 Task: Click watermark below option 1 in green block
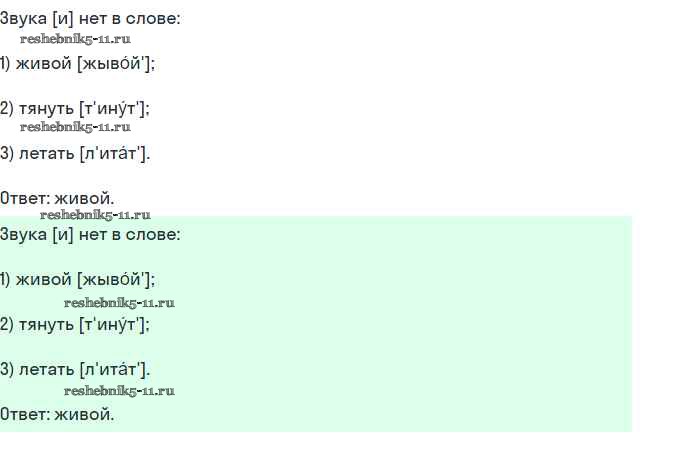click(x=119, y=302)
